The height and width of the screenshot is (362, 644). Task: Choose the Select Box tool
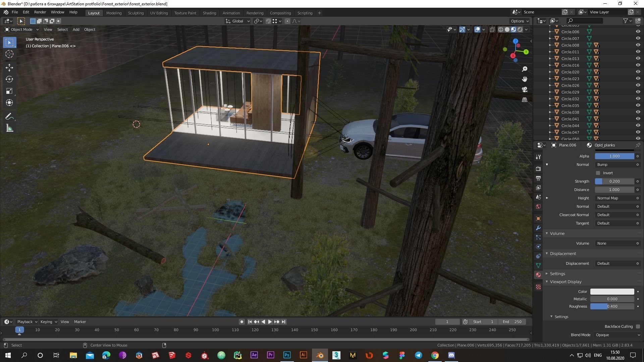click(x=9, y=43)
